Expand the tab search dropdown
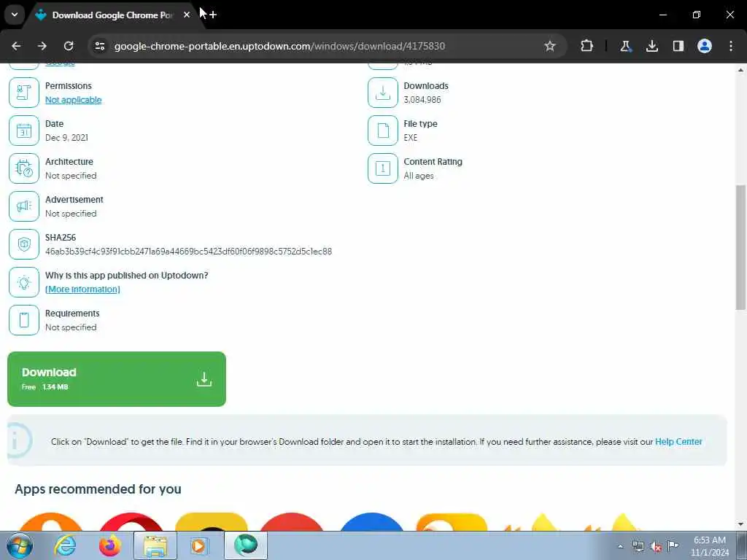Viewport: 747px width, 560px height. click(x=15, y=15)
